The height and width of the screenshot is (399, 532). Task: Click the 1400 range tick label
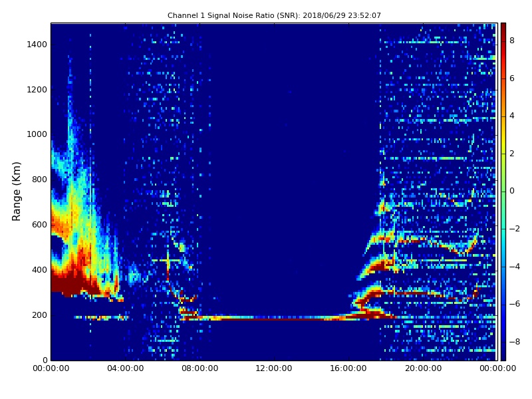[37, 45]
